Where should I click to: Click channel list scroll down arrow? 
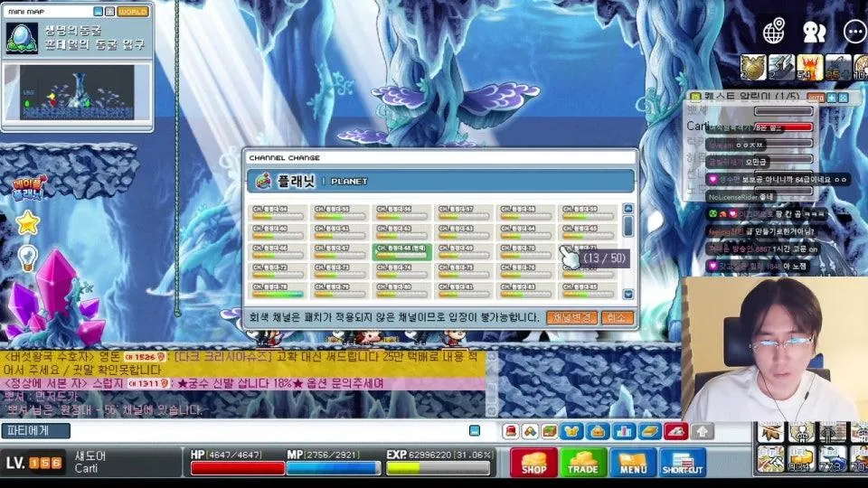627,295
